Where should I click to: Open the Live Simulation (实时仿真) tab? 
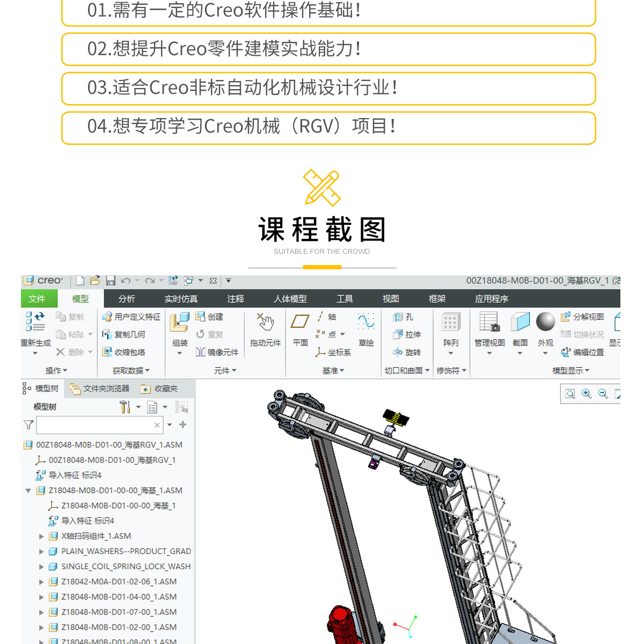click(181, 298)
